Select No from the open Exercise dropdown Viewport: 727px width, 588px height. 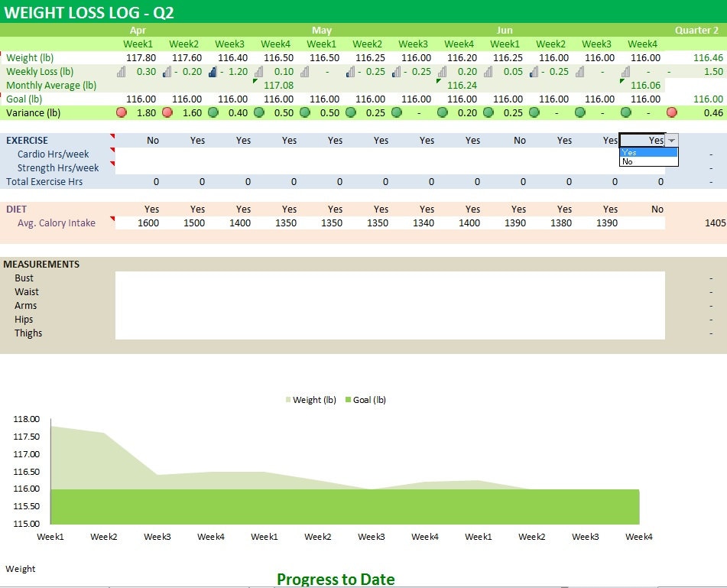[628, 163]
